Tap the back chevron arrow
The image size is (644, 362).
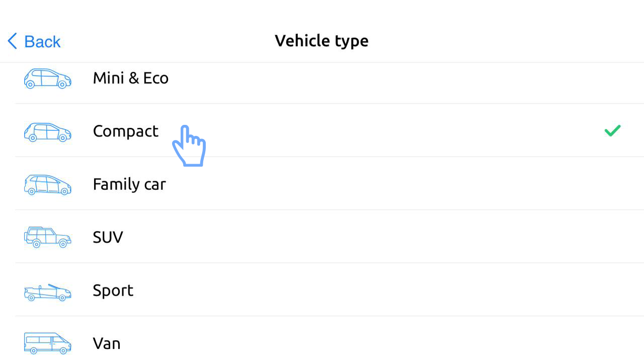[13, 41]
